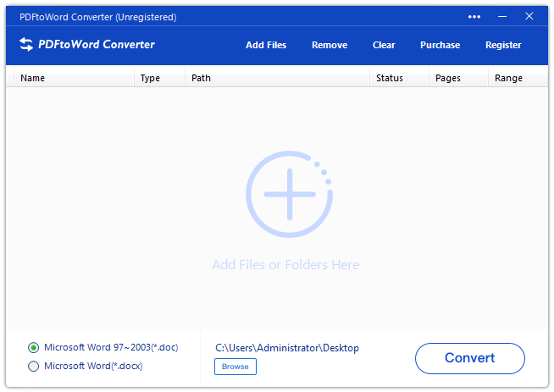This screenshot has height=392, width=554.
Task: Click the output path C:\Users\Administrator\Desktop
Action: [287, 348]
